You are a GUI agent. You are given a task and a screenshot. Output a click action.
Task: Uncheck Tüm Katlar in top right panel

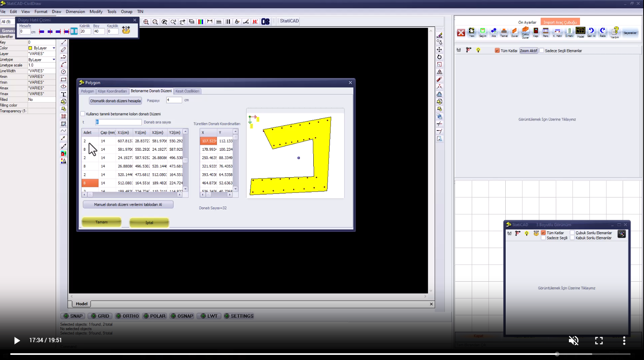click(497, 51)
